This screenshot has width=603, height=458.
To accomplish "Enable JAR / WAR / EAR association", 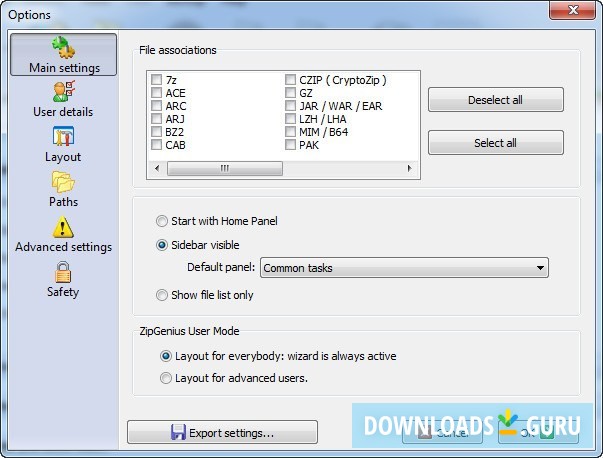I will [290, 106].
